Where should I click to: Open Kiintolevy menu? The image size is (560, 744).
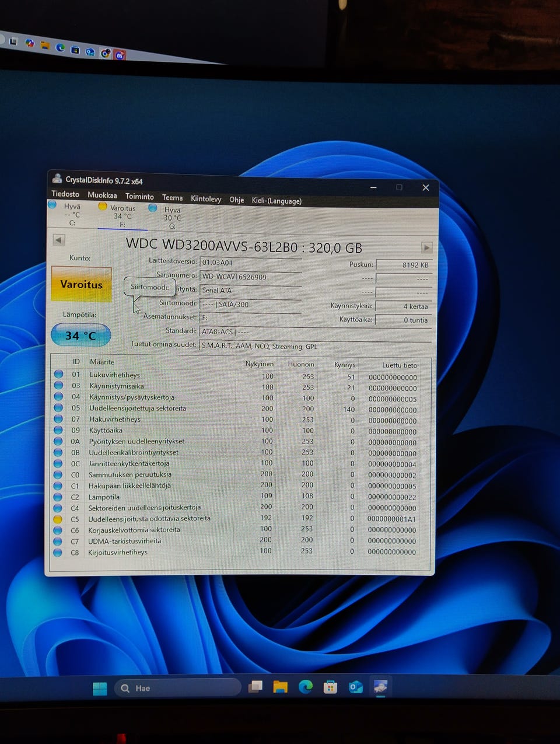pos(206,198)
